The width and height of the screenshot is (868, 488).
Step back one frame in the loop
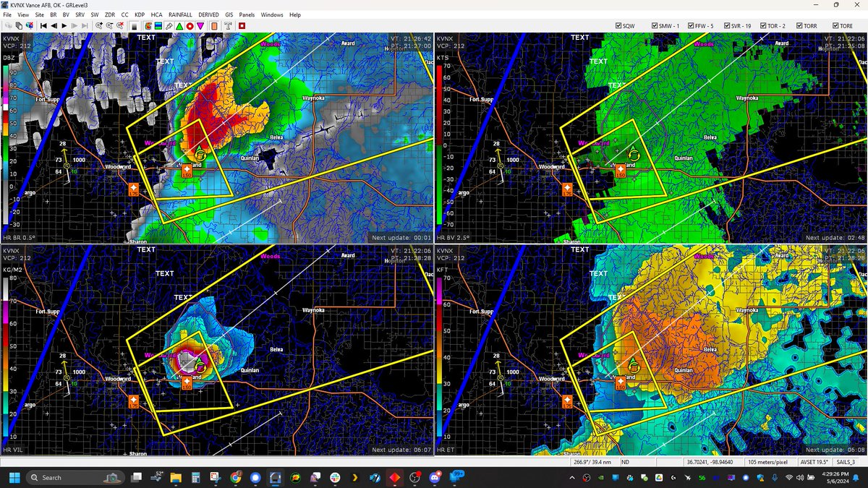click(x=54, y=26)
